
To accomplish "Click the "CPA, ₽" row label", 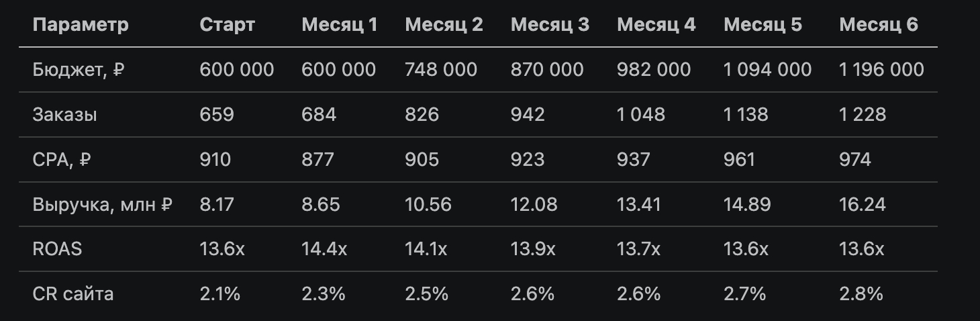I will coord(62,159).
